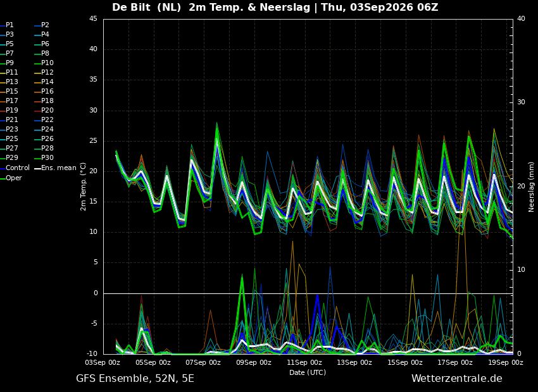This screenshot has height=392, width=538.
Task: Click the Oper legend entry
Action: pyautogui.click(x=11, y=178)
